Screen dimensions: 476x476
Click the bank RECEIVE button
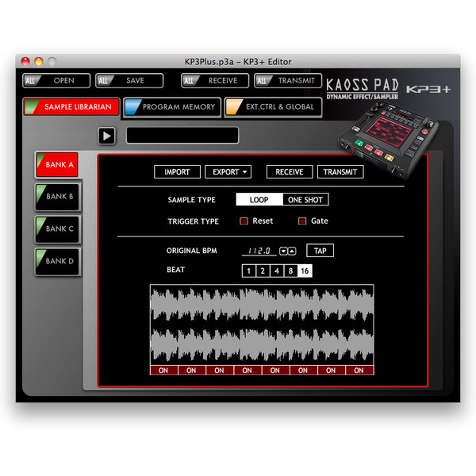click(290, 172)
